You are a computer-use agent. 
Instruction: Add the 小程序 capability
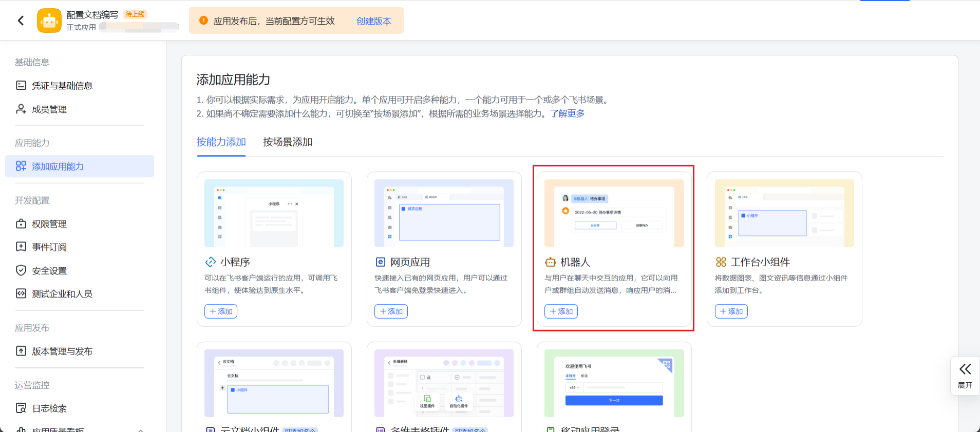pos(221,311)
